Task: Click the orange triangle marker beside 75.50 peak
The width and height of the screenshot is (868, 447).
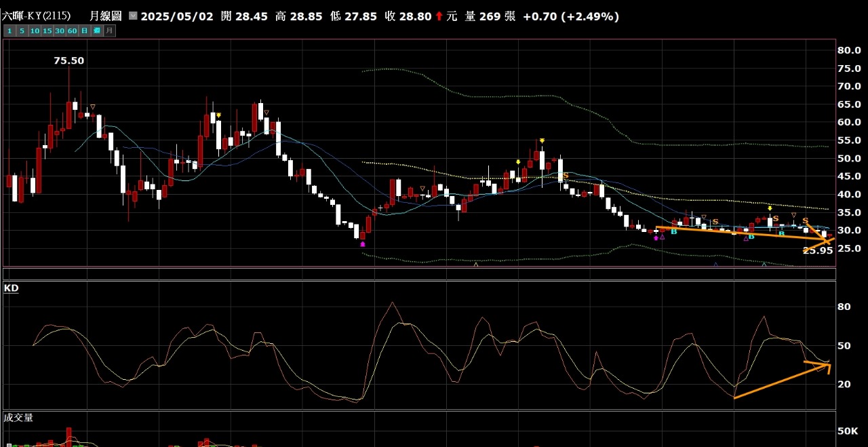Action: (x=93, y=106)
